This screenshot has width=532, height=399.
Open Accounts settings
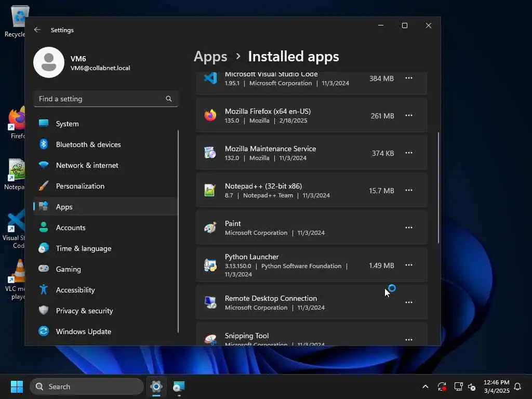click(x=106, y=228)
